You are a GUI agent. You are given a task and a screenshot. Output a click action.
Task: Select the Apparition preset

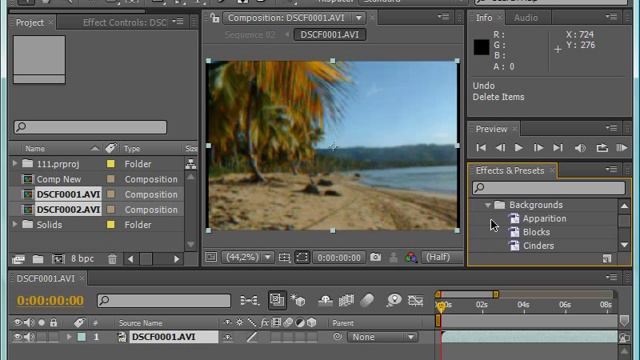tap(544, 218)
